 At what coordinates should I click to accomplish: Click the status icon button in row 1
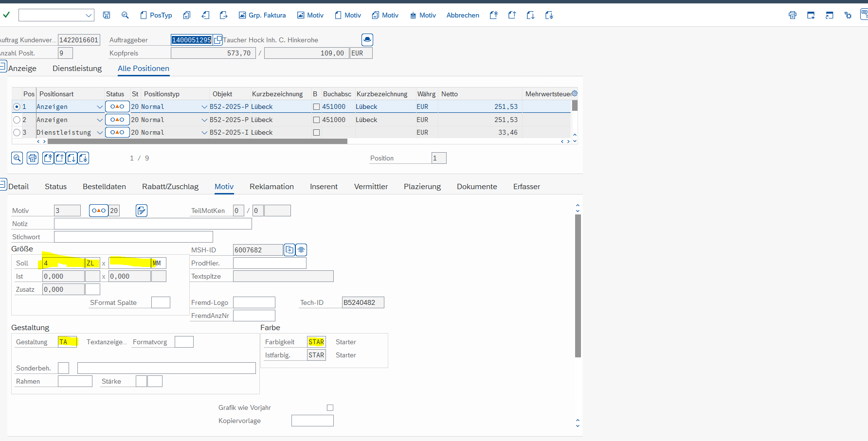[x=117, y=106]
